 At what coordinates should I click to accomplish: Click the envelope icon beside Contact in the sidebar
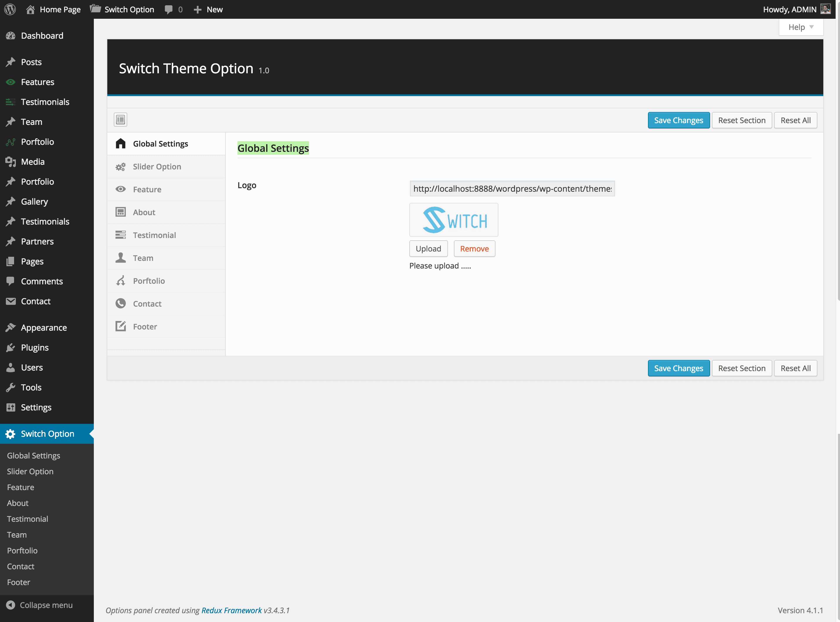click(11, 301)
